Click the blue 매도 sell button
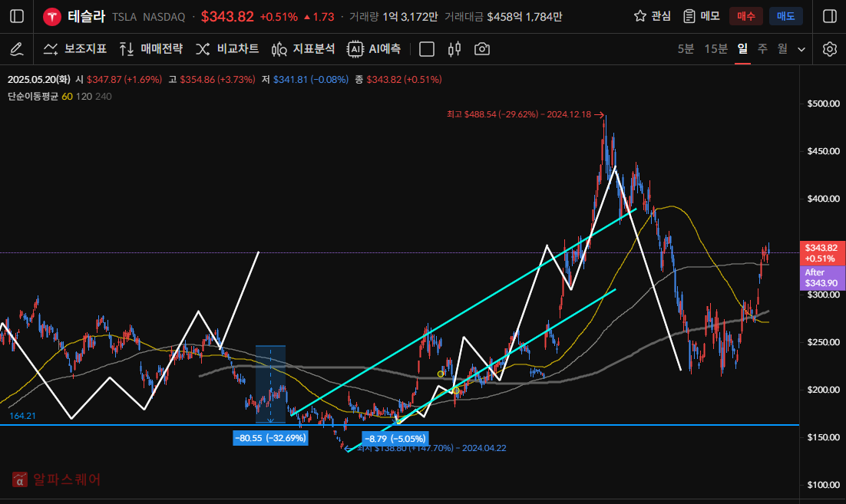Viewport: 846px width, 504px height. (786, 16)
